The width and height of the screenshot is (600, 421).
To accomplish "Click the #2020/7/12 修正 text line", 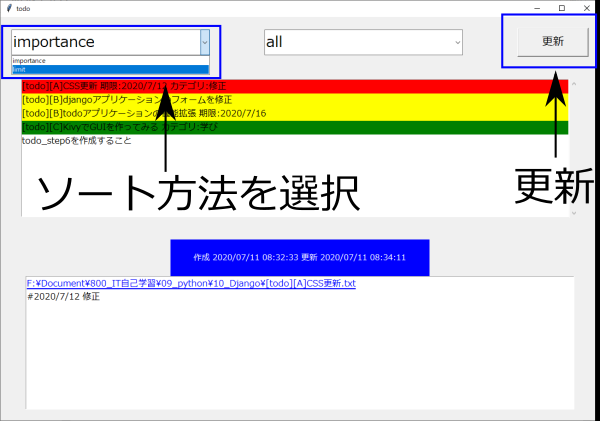I will tap(64, 297).
